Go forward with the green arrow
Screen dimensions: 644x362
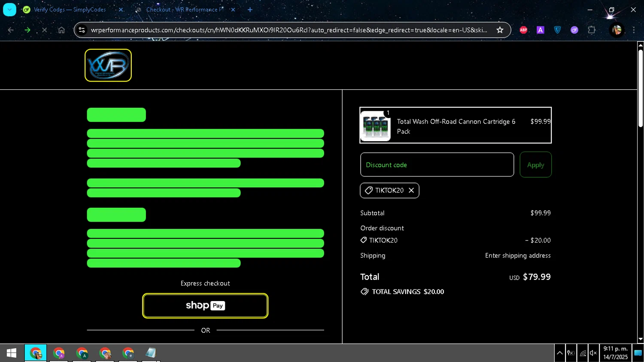coord(27,30)
